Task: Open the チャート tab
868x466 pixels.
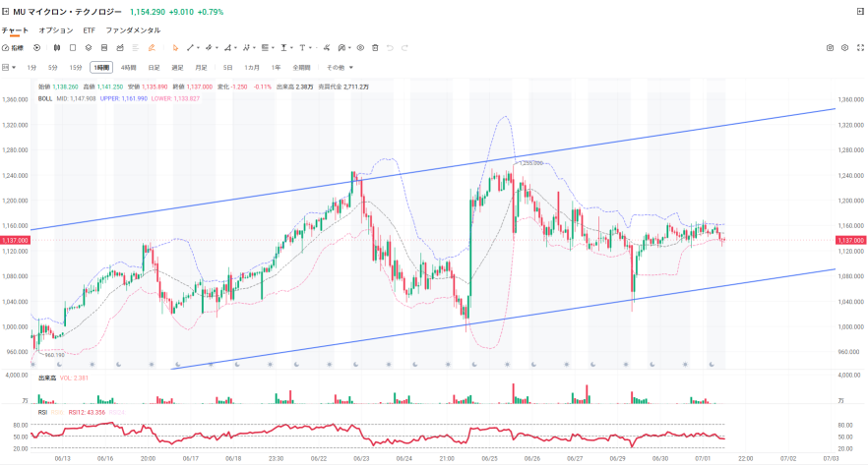Action: point(15,30)
